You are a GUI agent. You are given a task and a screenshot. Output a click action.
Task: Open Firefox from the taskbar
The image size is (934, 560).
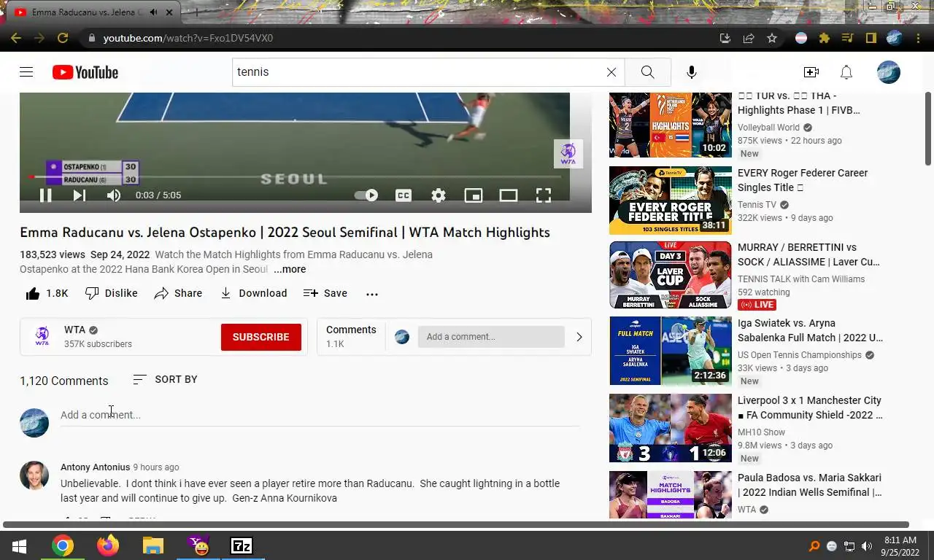[108, 545]
